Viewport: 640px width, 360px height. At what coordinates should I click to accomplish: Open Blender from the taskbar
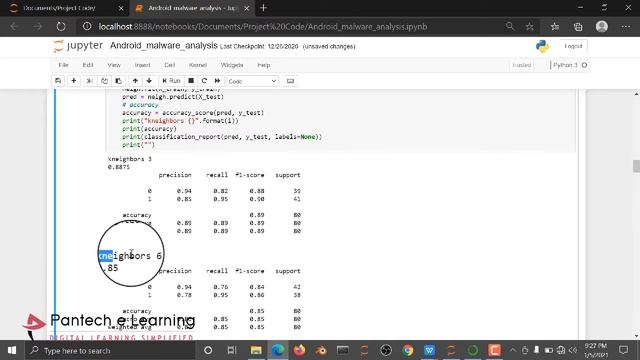point(321,350)
